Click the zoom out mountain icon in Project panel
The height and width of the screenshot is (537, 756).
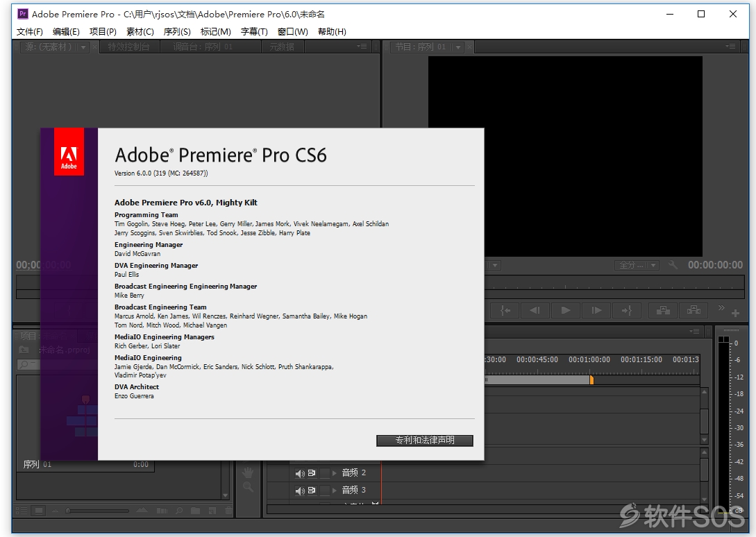tap(55, 511)
